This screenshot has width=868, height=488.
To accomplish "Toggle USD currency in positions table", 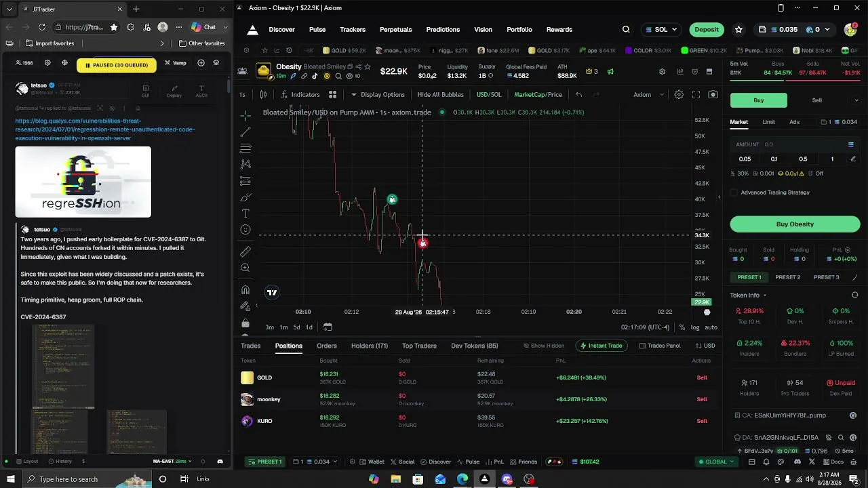I will (705, 346).
